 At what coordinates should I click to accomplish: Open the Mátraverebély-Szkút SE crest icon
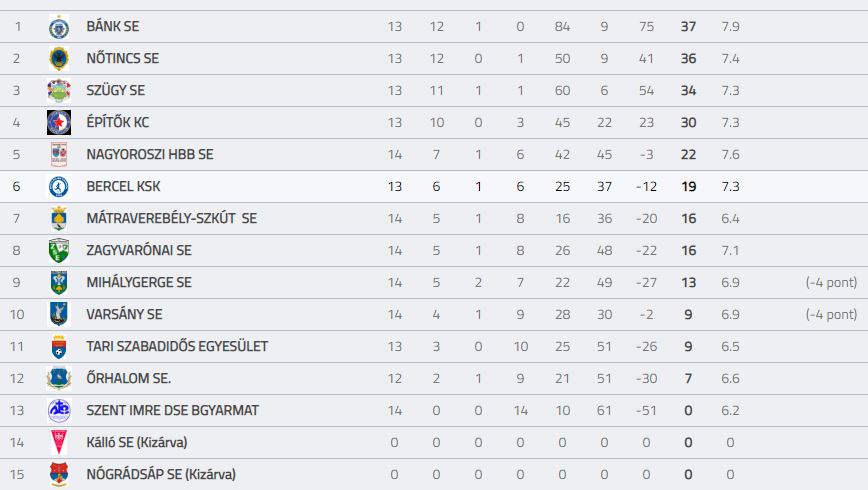point(59,219)
